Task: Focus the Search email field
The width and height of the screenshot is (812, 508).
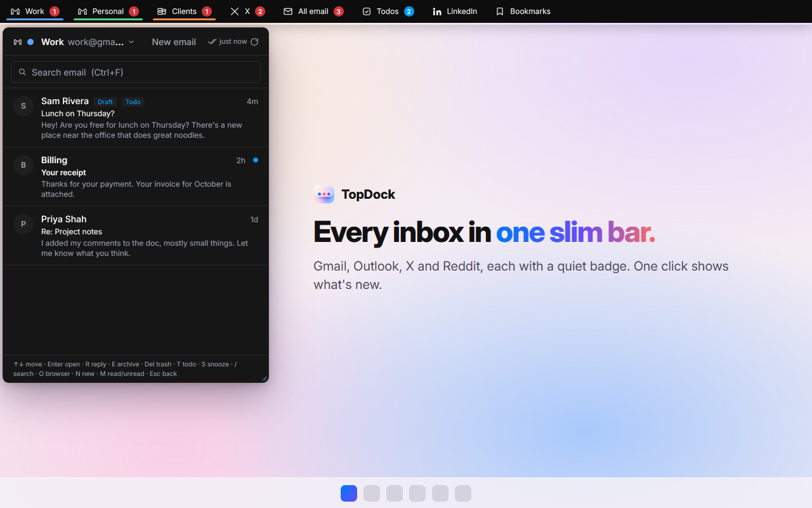Action: point(136,72)
